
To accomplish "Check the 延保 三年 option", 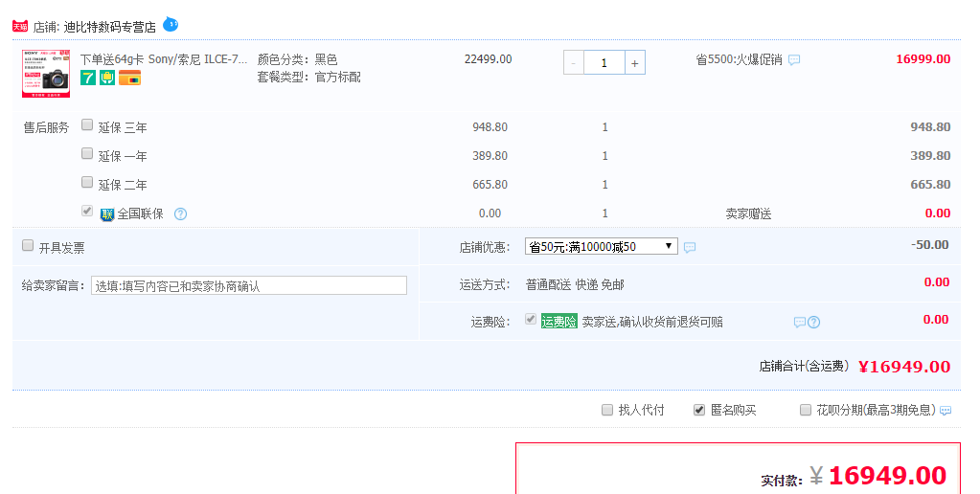I will 87,124.
